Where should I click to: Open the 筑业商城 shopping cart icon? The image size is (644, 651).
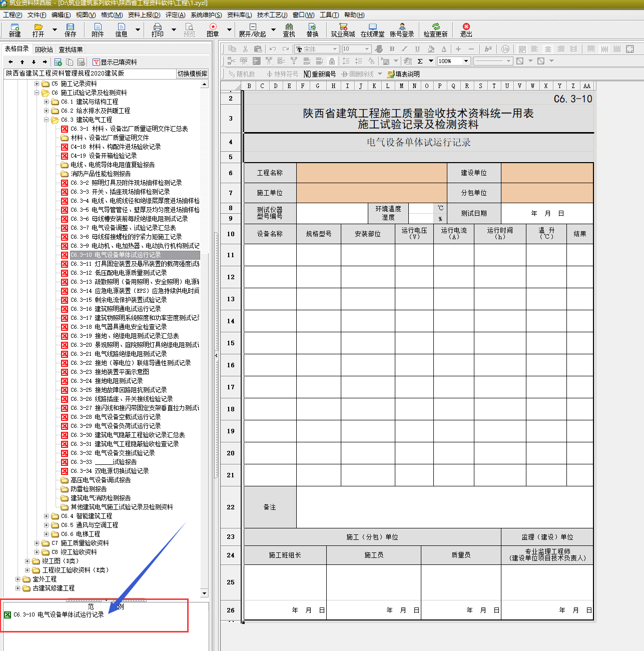pyautogui.click(x=343, y=30)
